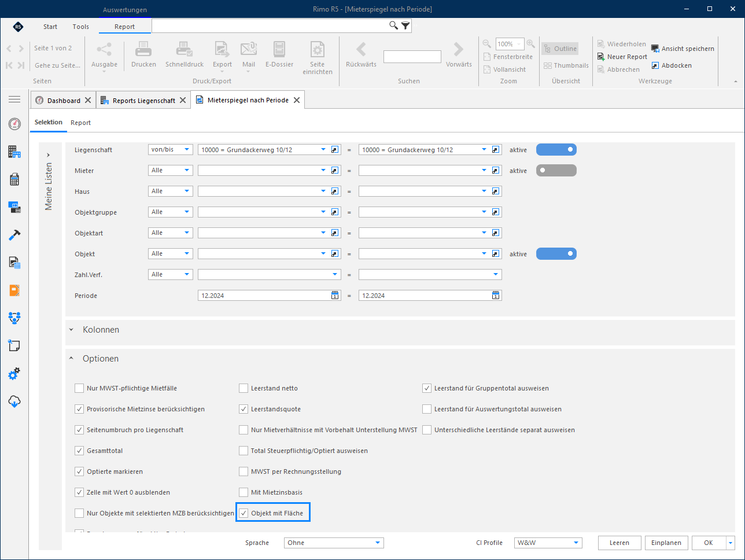This screenshot has width=745, height=560.
Task: Click the Drucken printer icon
Action: (143, 49)
